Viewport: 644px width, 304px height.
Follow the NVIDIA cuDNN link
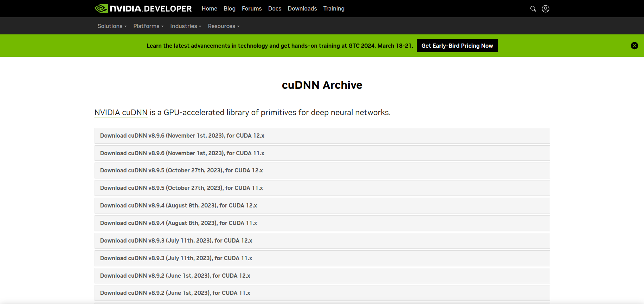coord(121,112)
